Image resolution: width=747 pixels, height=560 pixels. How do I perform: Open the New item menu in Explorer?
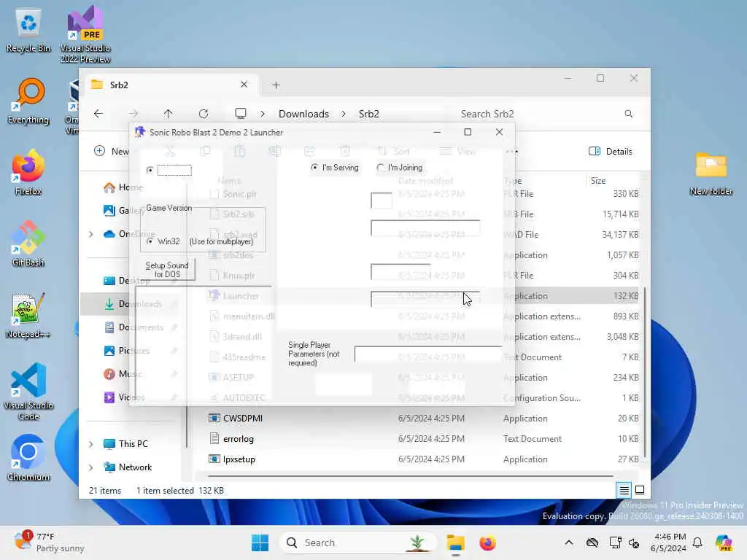pos(112,152)
